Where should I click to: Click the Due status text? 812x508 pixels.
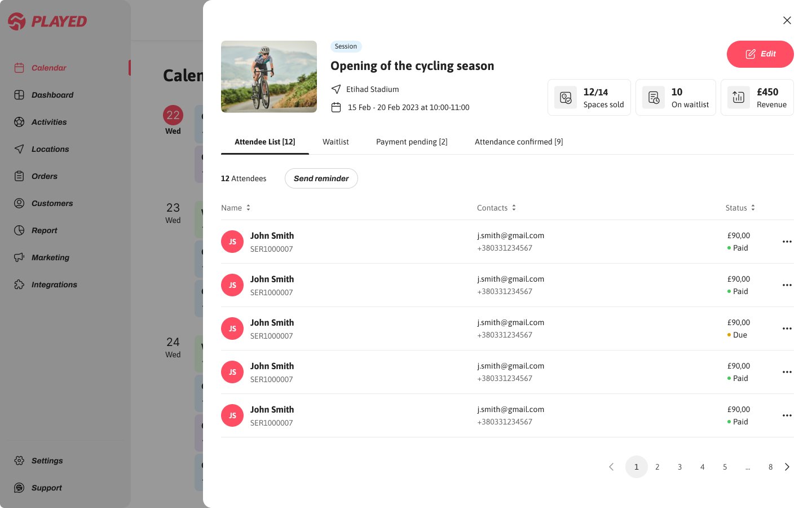740,335
